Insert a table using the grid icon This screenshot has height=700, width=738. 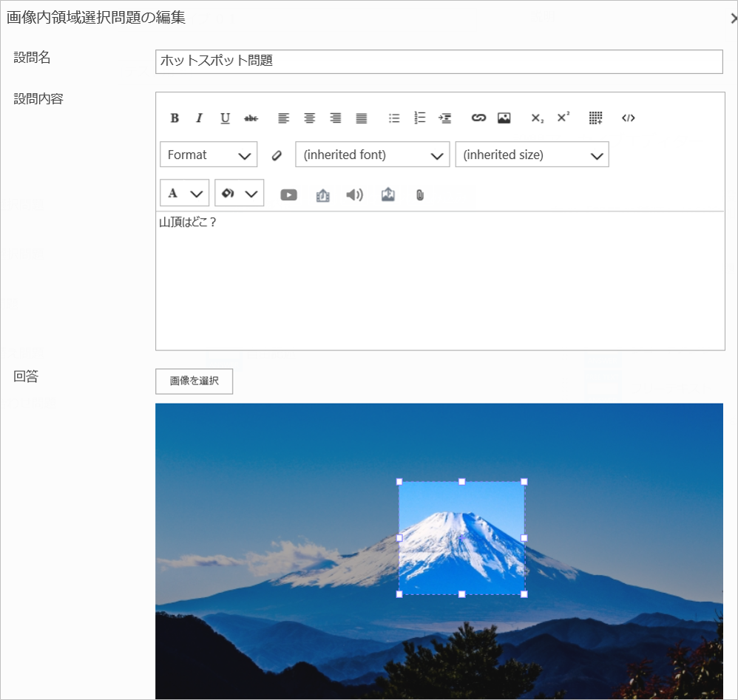click(596, 118)
